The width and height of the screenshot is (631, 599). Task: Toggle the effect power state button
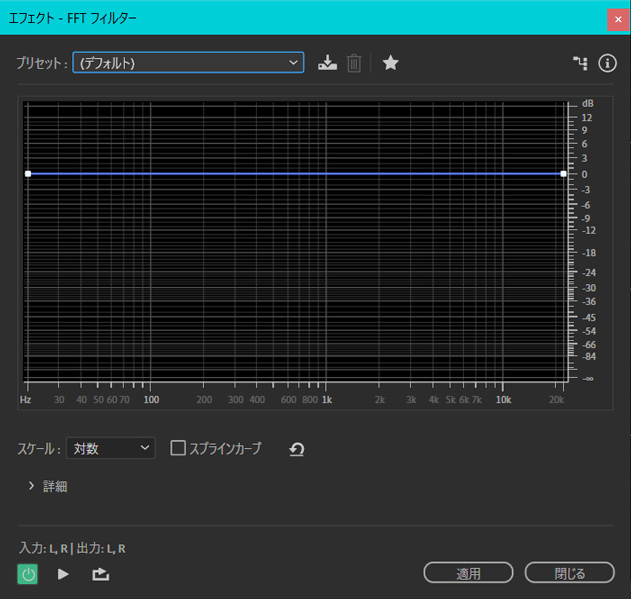pos(28,574)
